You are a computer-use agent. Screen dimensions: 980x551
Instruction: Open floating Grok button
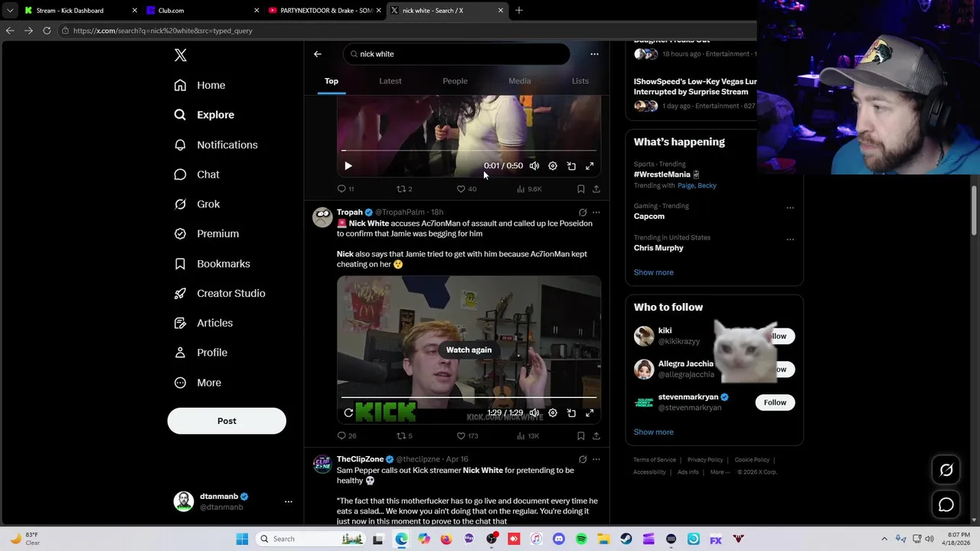946,471
